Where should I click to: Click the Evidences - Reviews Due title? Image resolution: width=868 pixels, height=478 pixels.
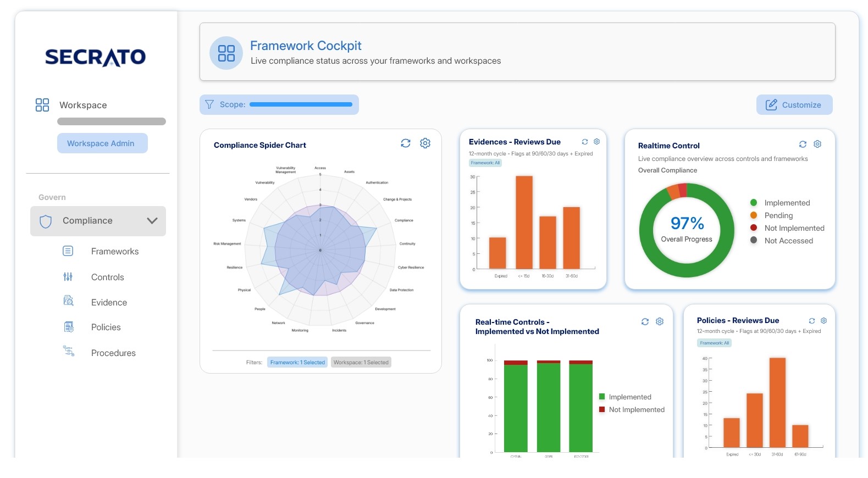[515, 142]
